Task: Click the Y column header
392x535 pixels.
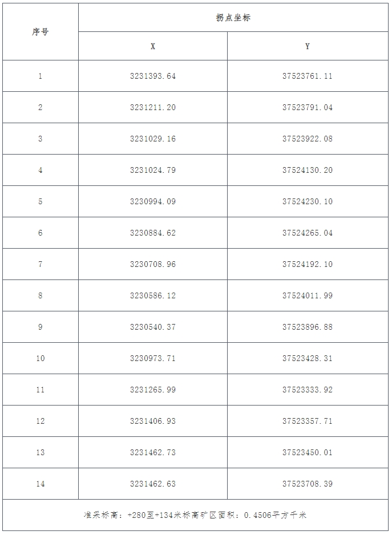Action: point(308,46)
